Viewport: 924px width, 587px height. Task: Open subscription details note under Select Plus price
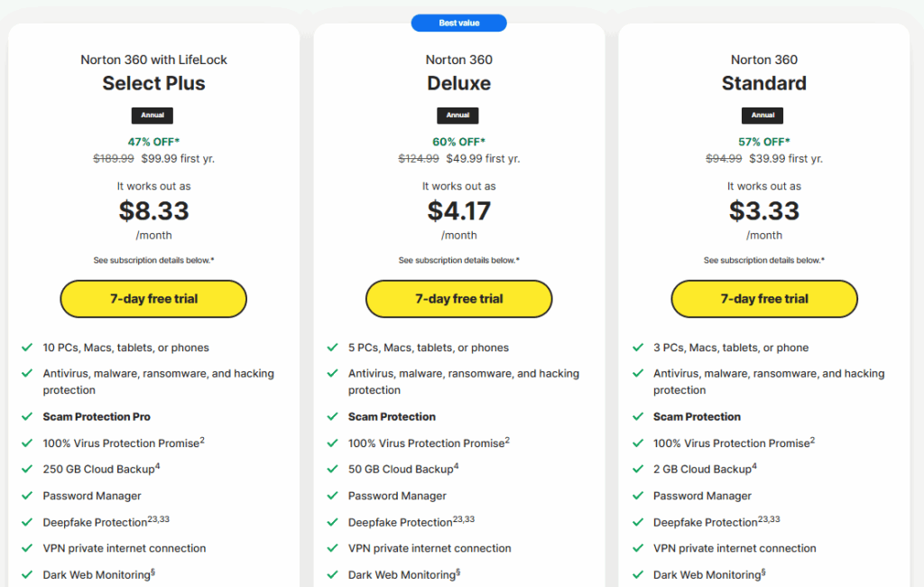point(153,260)
